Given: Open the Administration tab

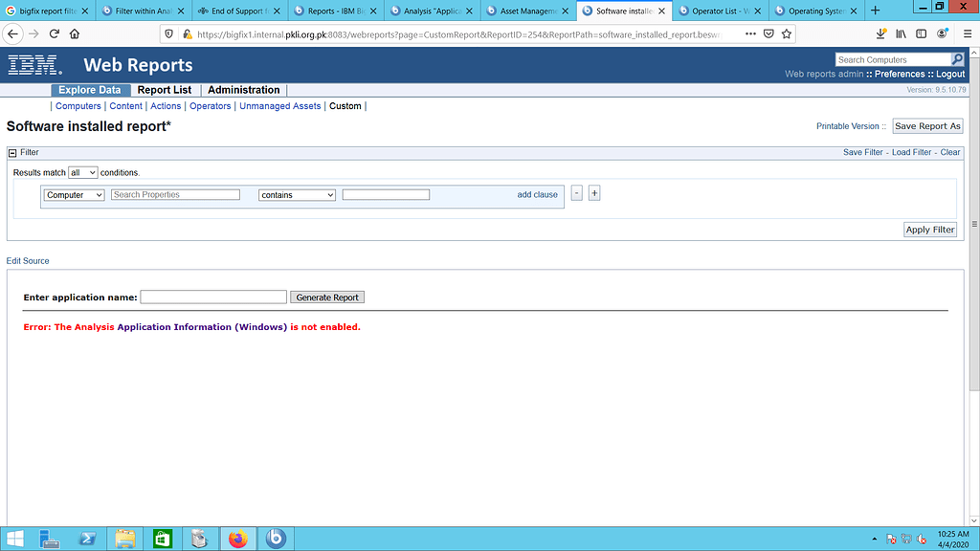Looking at the screenshot, I should click(243, 90).
